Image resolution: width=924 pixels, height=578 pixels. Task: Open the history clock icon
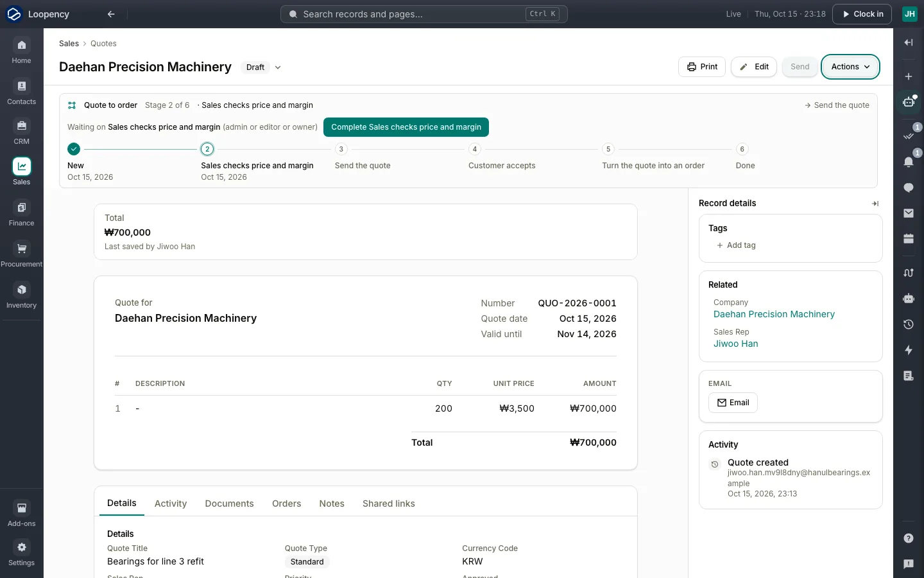(x=909, y=324)
